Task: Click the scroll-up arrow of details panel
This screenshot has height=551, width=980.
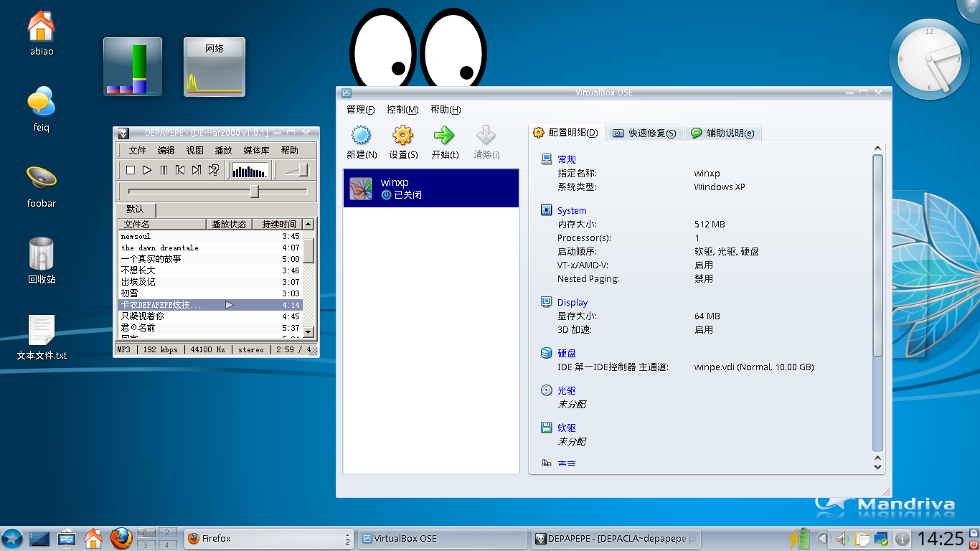Action: coord(877,149)
